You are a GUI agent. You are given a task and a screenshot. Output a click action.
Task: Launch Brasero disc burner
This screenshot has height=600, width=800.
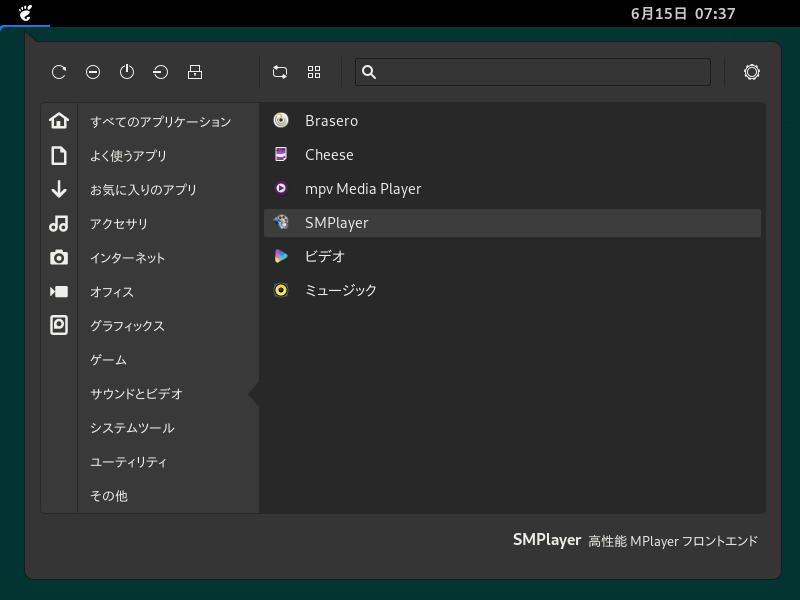(512, 121)
